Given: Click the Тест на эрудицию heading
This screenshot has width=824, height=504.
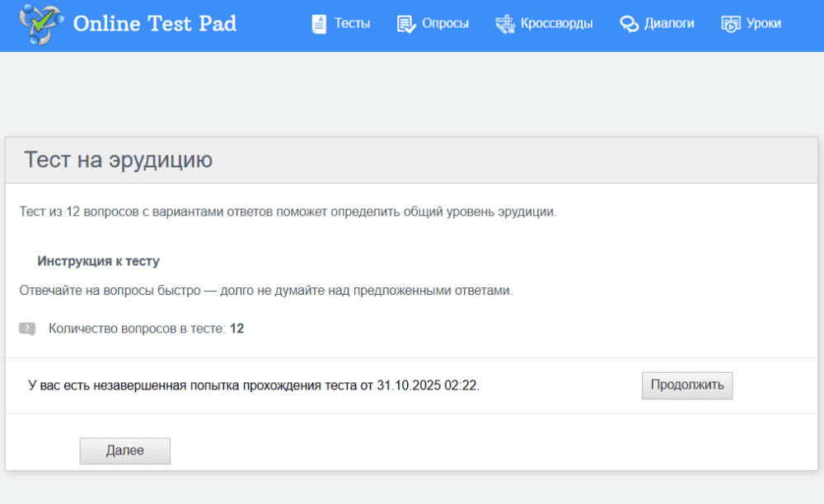Looking at the screenshot, I should click(118, 160).
